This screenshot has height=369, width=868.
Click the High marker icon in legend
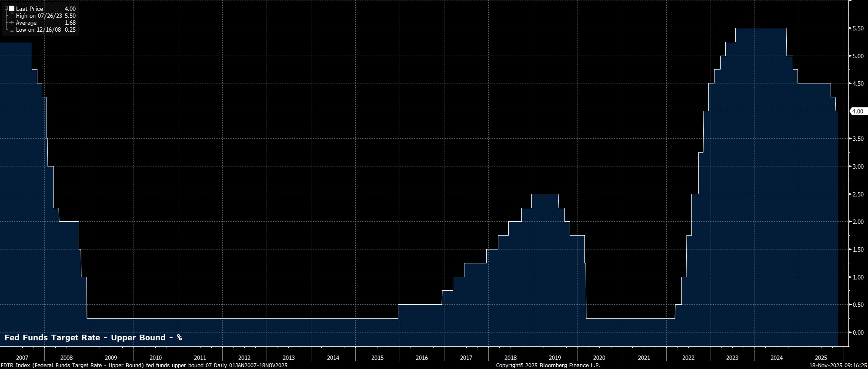point(12,16)
